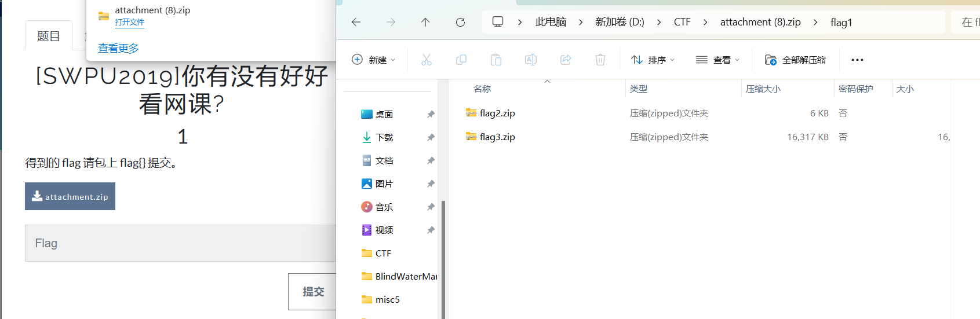Click the Flag input field
980x319 pixels.
point(181,243)
